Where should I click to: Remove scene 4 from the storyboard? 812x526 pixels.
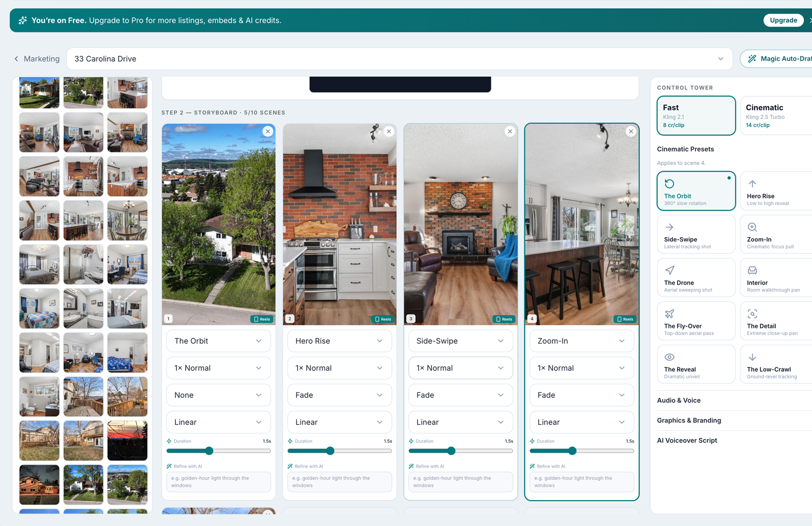pyautogui.click(x=631, y=131)
